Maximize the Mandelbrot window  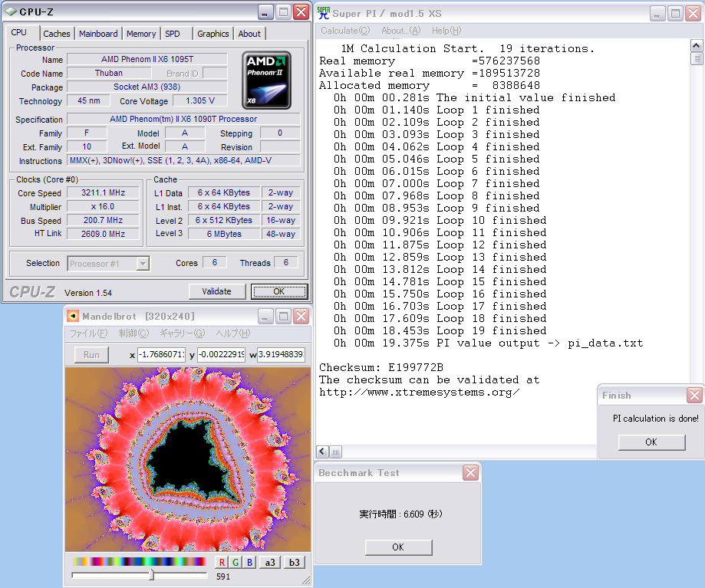283,317
